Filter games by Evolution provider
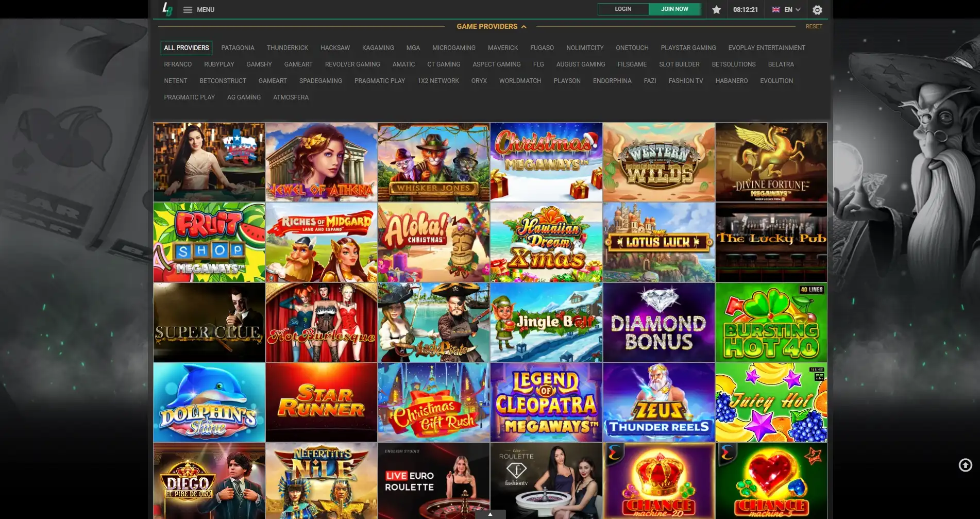Viewport: 980px width, 519px height. point(776,81)
